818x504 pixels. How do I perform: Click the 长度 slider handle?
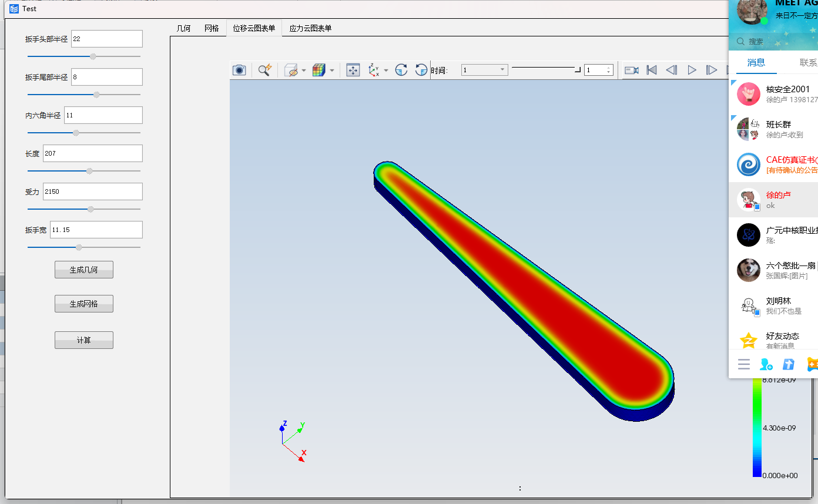point(89,171)
